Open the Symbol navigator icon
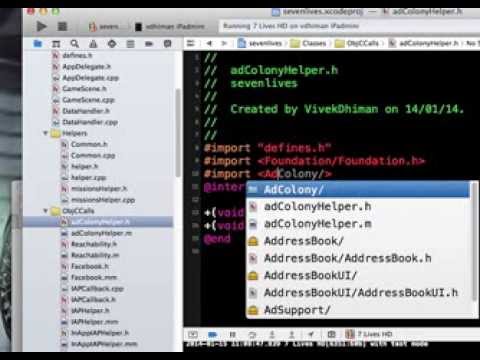The width and height of the screenshot is (480, 360). 56,44
